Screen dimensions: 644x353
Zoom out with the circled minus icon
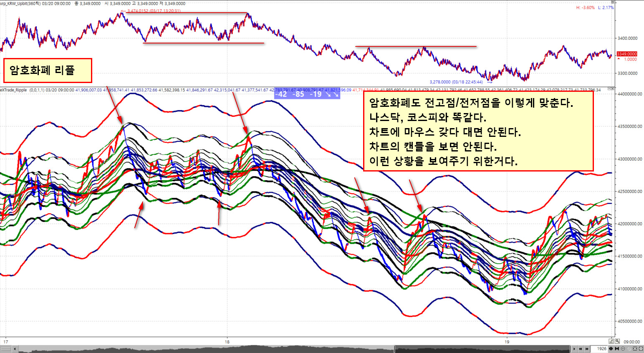tap(629, 349)
